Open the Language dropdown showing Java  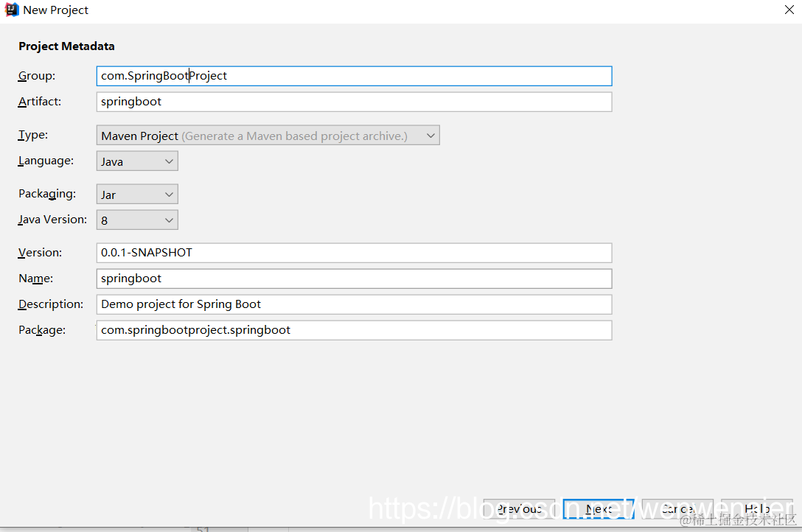pos(137,161)
